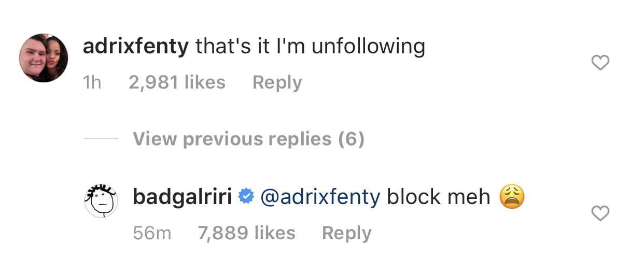Click the "block meh" reply text

(439, 197)
